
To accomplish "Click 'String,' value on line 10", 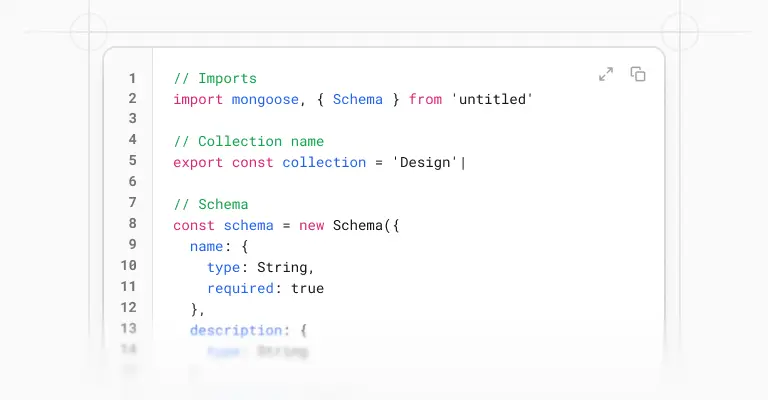I will (x=286, y=268).
